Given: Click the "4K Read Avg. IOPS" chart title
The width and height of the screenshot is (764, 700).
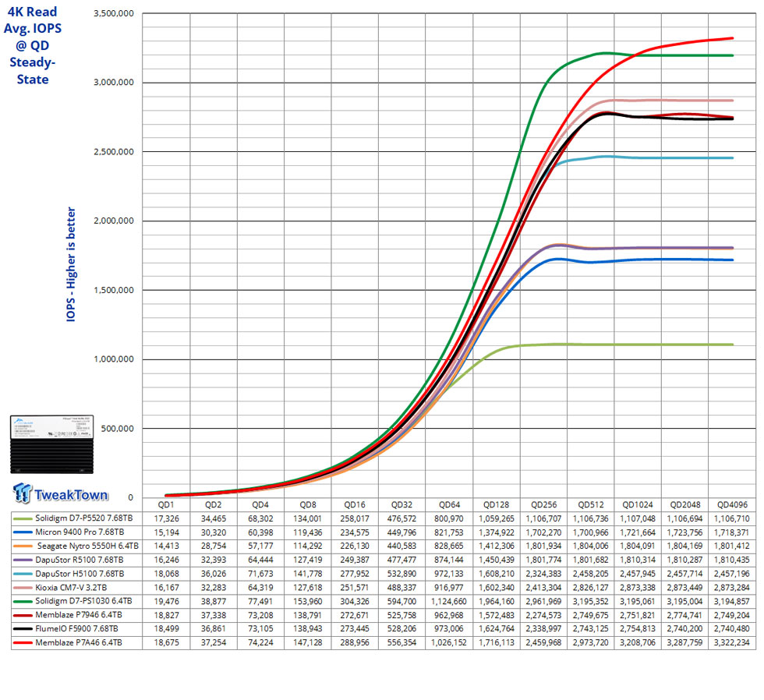Looking at the screenshot, I should click(33, 45).
